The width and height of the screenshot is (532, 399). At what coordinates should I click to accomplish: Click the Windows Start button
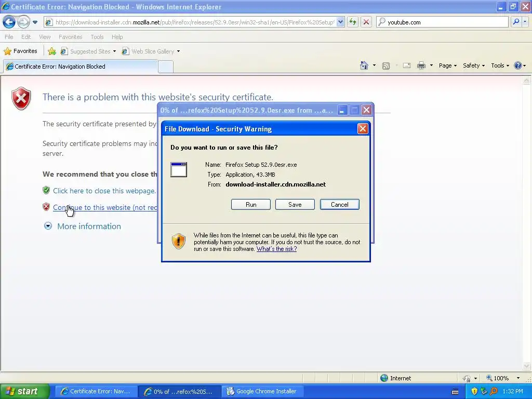(24, 391)
